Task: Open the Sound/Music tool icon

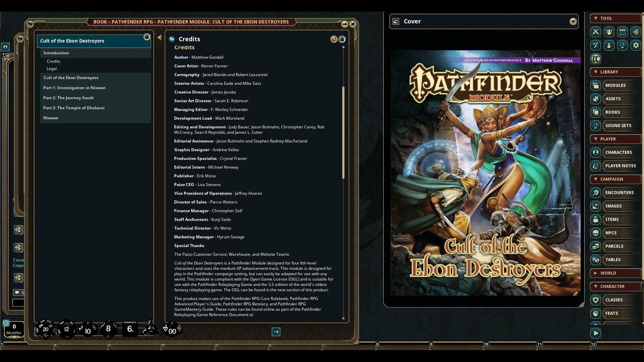Action: (x=622, y=45)
